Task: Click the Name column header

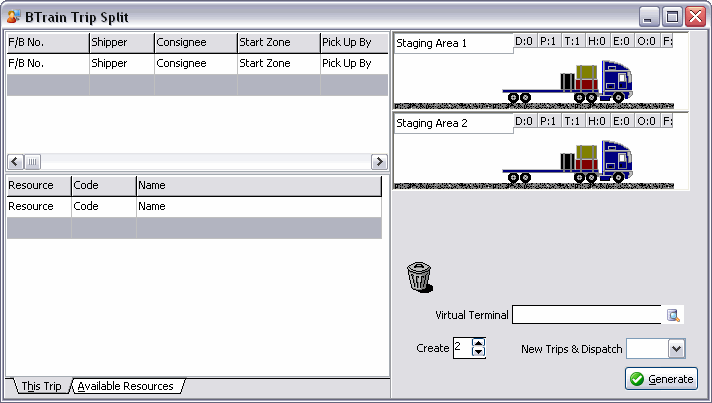Action: click(259, 186)
